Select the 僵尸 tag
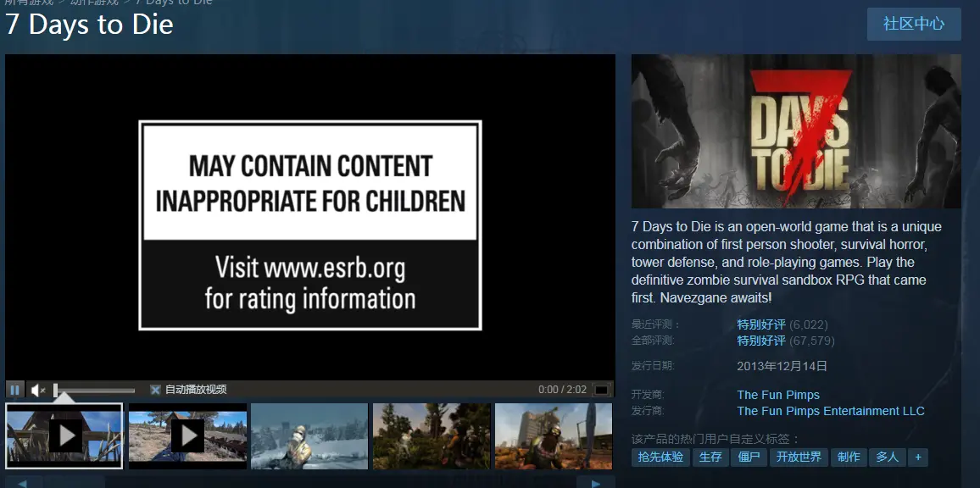 click(749, 457)
